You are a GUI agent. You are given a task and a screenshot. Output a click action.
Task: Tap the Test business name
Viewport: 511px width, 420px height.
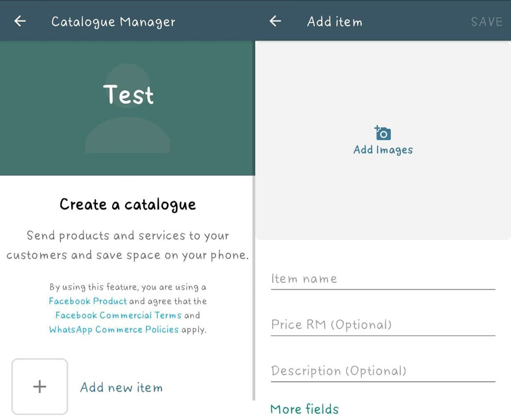coord(128,94)
